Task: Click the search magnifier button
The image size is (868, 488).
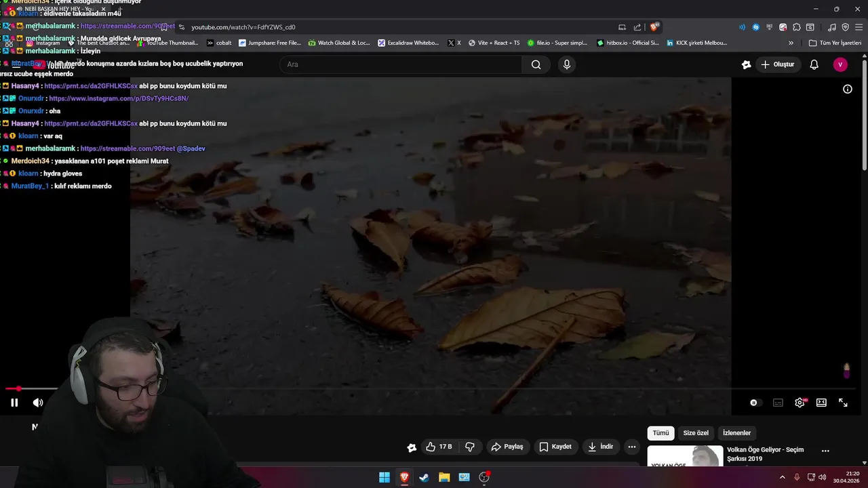Action: (536, 64)
